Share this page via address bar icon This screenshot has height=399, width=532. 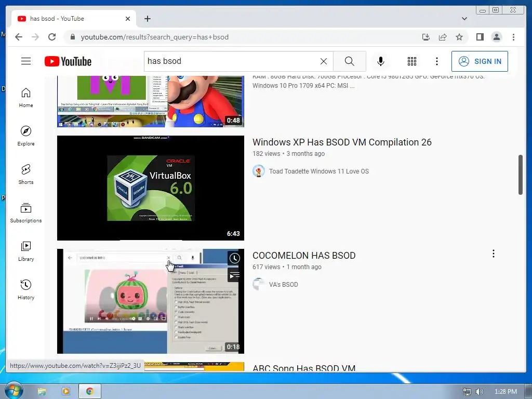pos(443,37)
